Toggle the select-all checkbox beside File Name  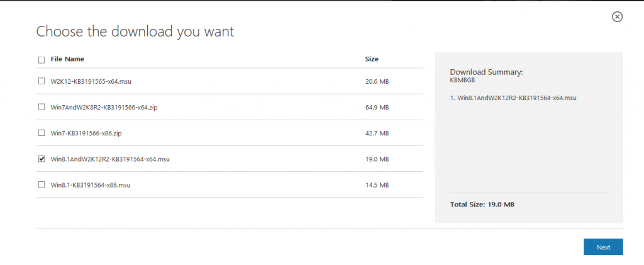pyautogui.click(x=42, y=60)
